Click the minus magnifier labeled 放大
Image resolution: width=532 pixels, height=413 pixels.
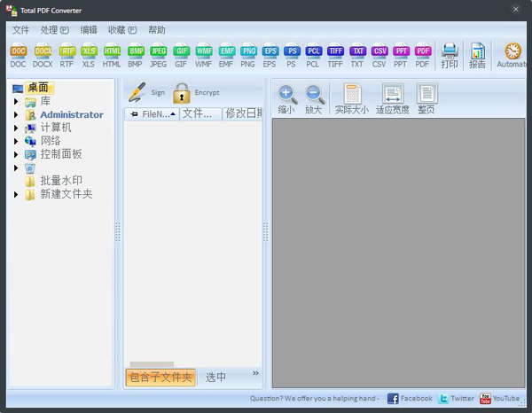(314, 99)
